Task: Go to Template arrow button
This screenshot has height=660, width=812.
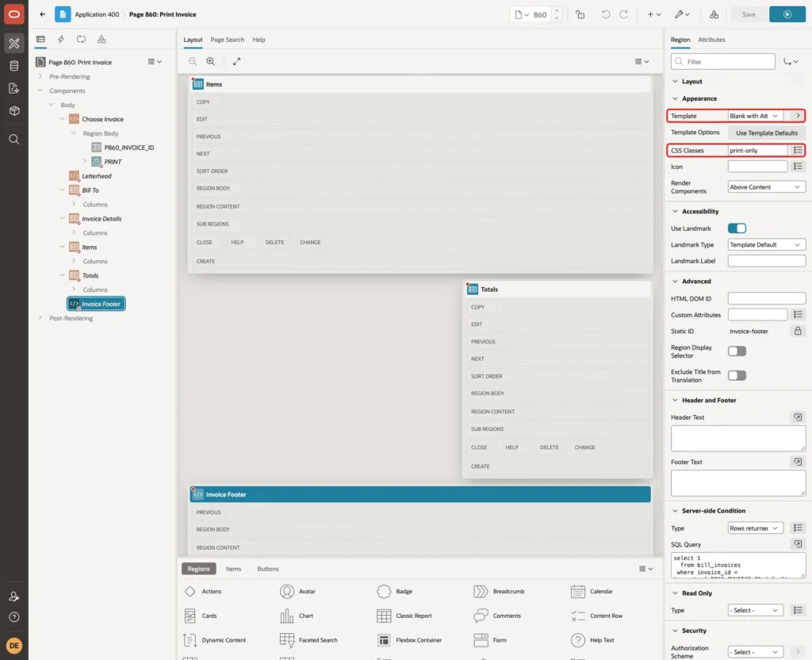Action: [798, 116]
